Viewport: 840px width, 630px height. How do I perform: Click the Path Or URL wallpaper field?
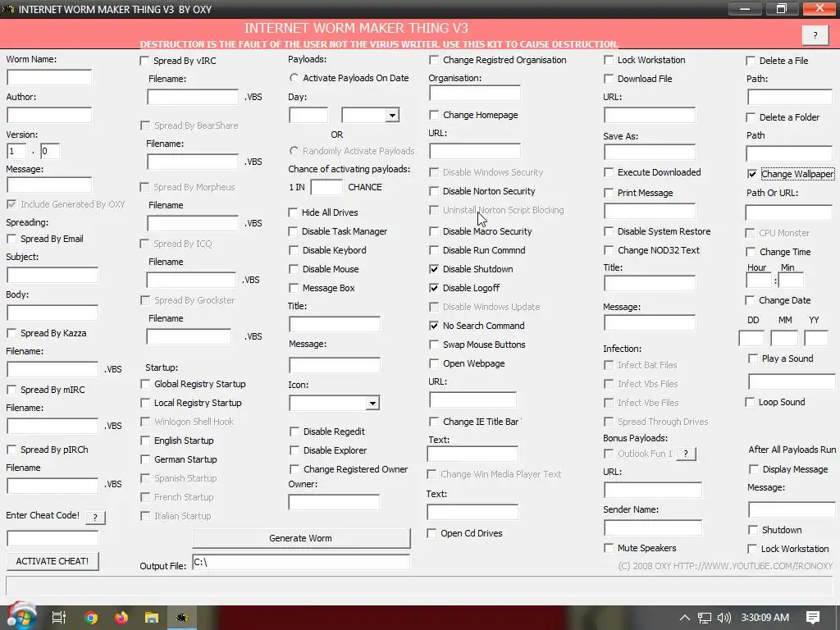point(788,212)
